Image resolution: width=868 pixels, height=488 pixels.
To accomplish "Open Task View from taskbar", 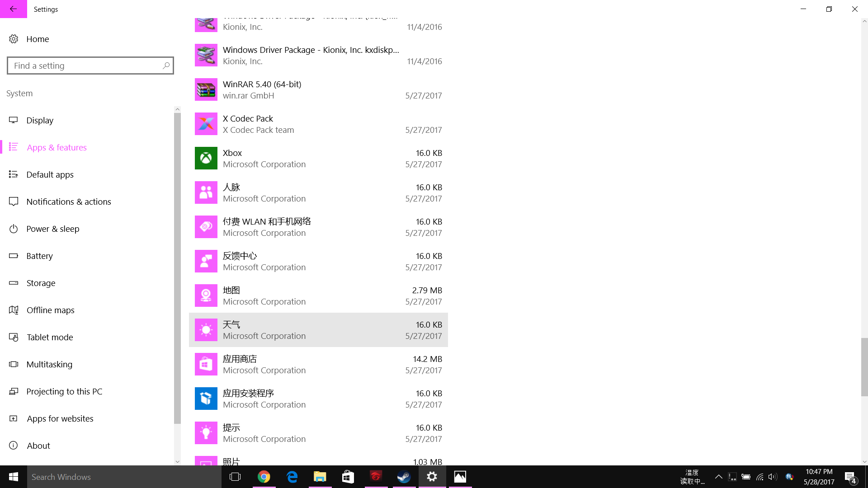I will click(x=235, y=477).
